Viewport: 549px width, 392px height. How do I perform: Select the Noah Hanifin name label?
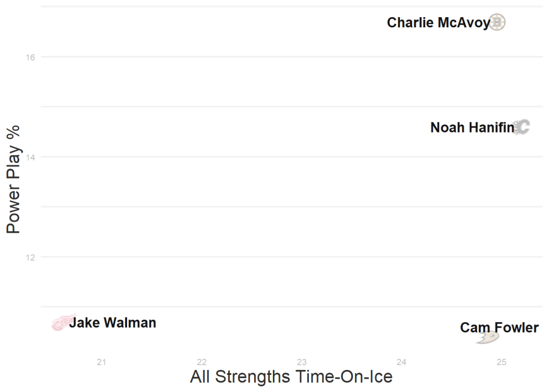point(472,128)
